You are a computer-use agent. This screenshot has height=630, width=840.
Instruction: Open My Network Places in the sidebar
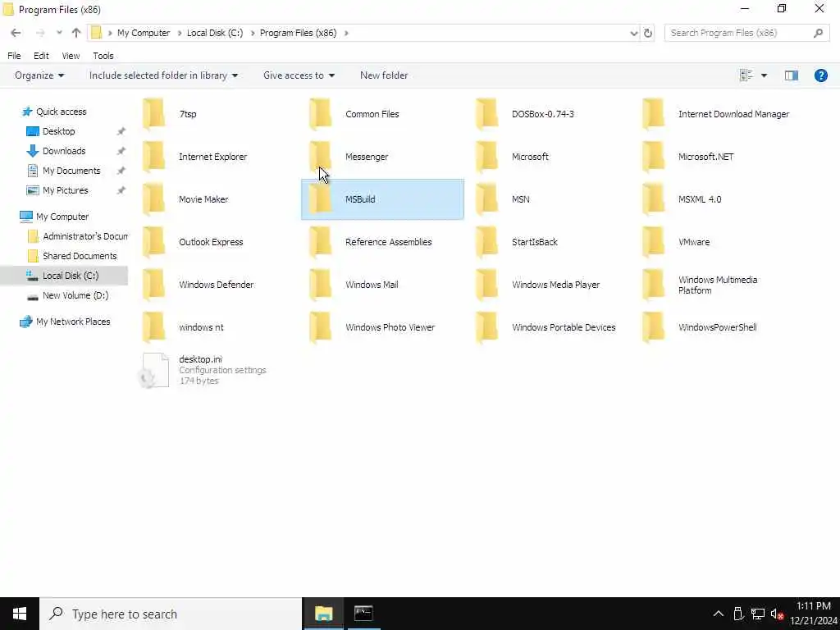[x=73, y=322]
